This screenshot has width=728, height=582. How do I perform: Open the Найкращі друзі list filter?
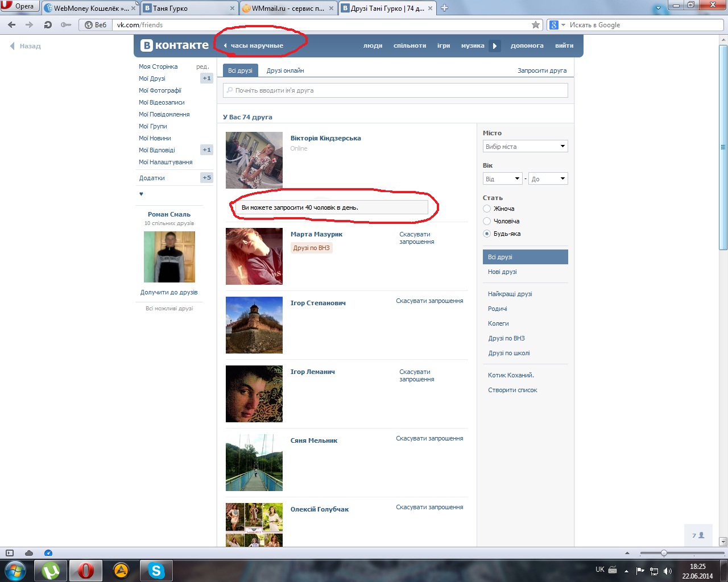510,294
